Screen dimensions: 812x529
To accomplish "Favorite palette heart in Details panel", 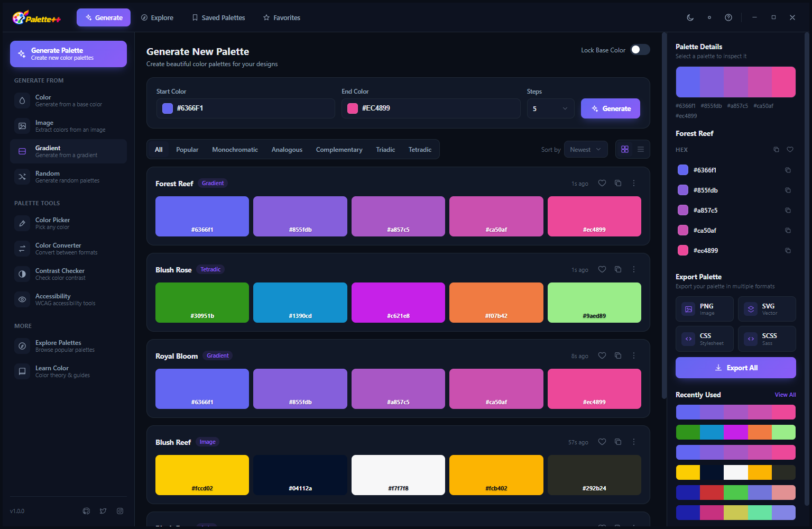I will pyautogui.click(x=790, y=150).
